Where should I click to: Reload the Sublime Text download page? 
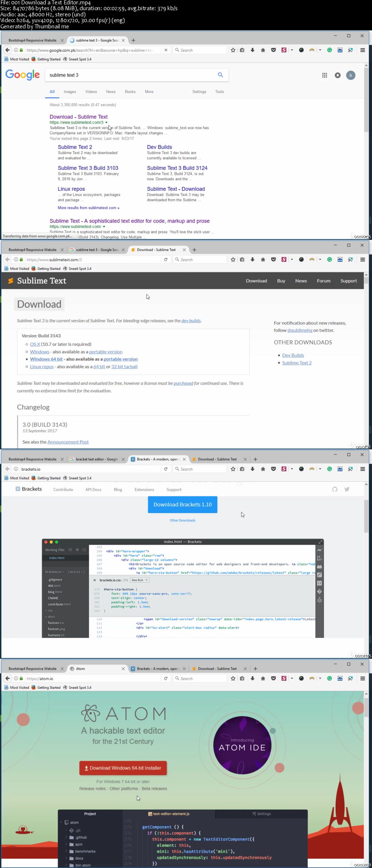pos(166,260)
